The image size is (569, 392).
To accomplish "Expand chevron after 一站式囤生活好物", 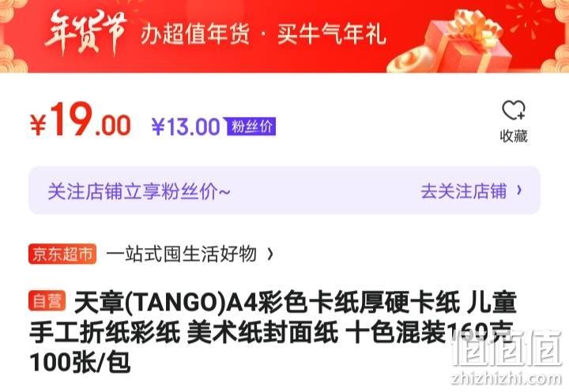I will coord(270,254).
